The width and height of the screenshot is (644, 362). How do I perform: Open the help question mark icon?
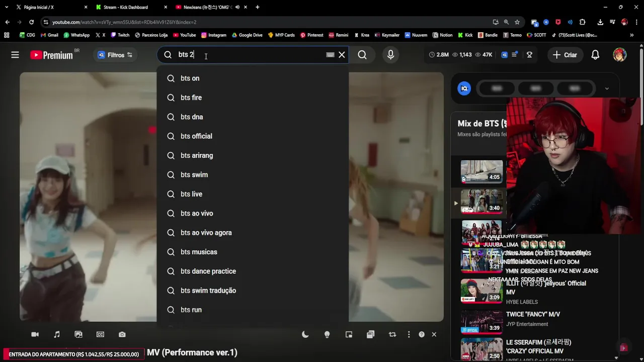[422, 334]
